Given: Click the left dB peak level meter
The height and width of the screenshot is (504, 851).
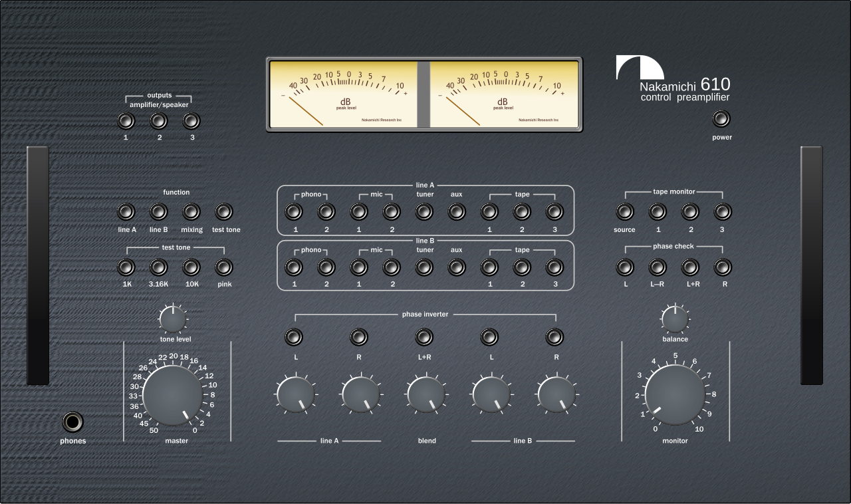Looking at the screenshot, I should 343,94.
